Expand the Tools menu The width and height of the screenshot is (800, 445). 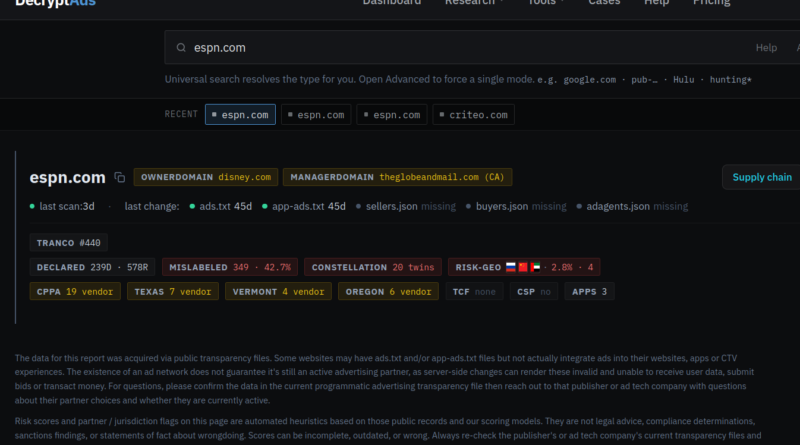pos(546,3)
